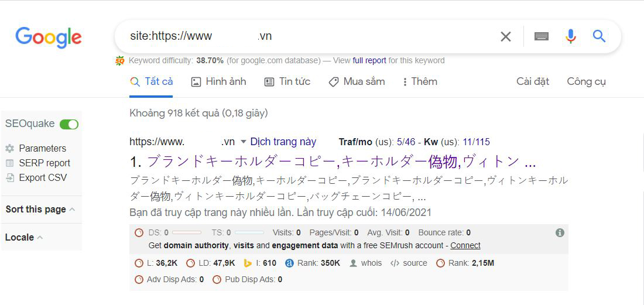Click the tag icon on Mua sắm tab
644x305 pixels.
coord(334,82)
